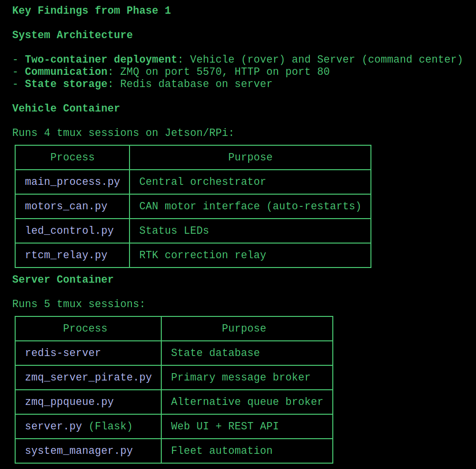Click the redis-server process cell
The height and width of the screenshot is (469, 476).
(63, 353)
